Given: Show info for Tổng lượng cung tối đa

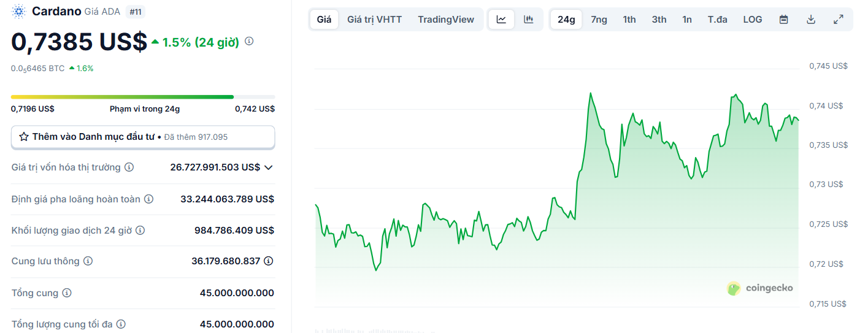Looking at the screenshot, I should click(121, 324).
